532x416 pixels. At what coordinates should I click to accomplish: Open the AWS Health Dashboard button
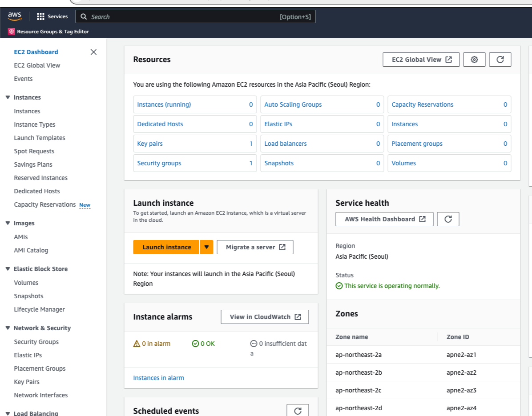tap(384, 219)
